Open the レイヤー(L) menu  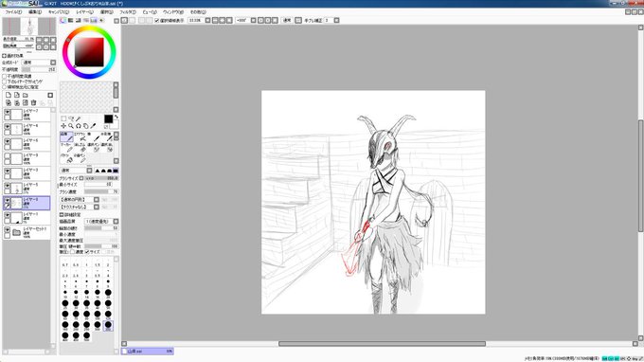[x=84, y=12]
